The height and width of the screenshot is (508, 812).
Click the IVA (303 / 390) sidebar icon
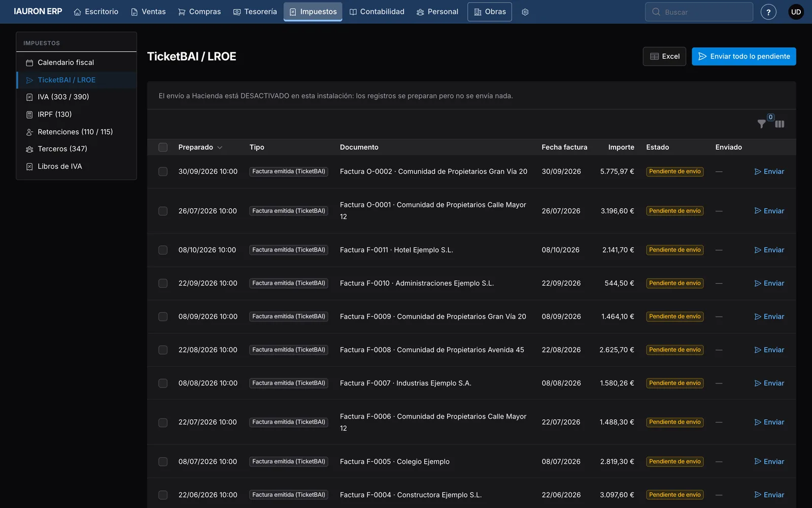click(29, 97)
